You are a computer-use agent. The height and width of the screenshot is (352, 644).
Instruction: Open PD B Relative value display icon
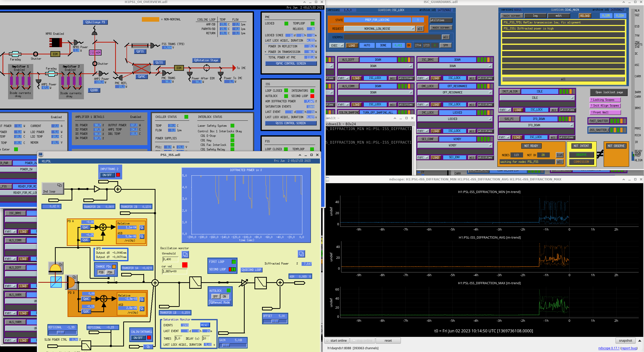(142, 299)
